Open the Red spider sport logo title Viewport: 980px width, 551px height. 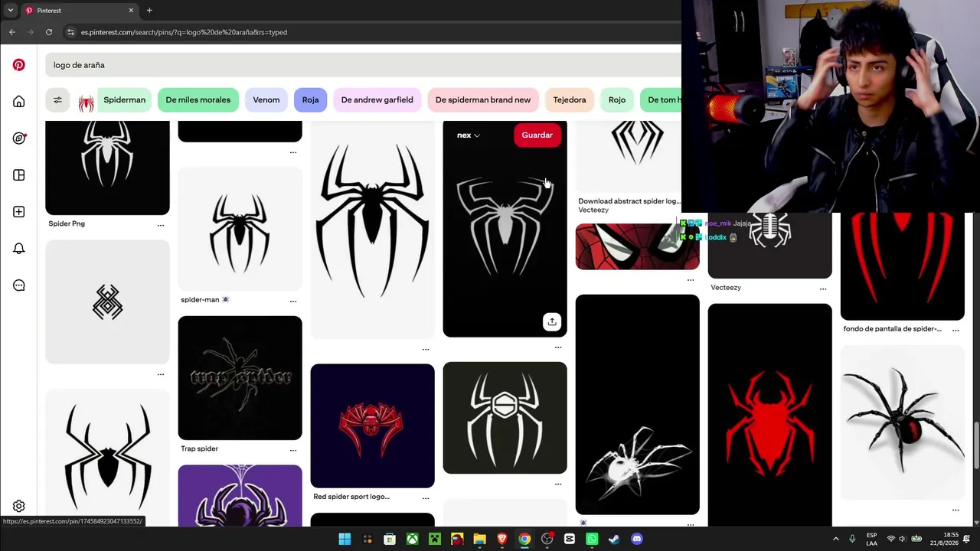click(351, 497)
